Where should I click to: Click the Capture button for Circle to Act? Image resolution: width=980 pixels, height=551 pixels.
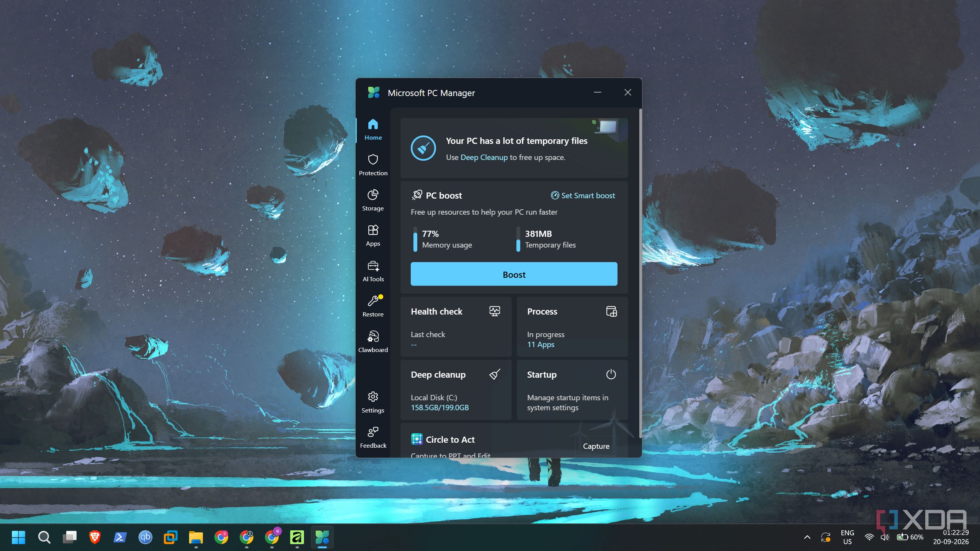pos(596,446)
